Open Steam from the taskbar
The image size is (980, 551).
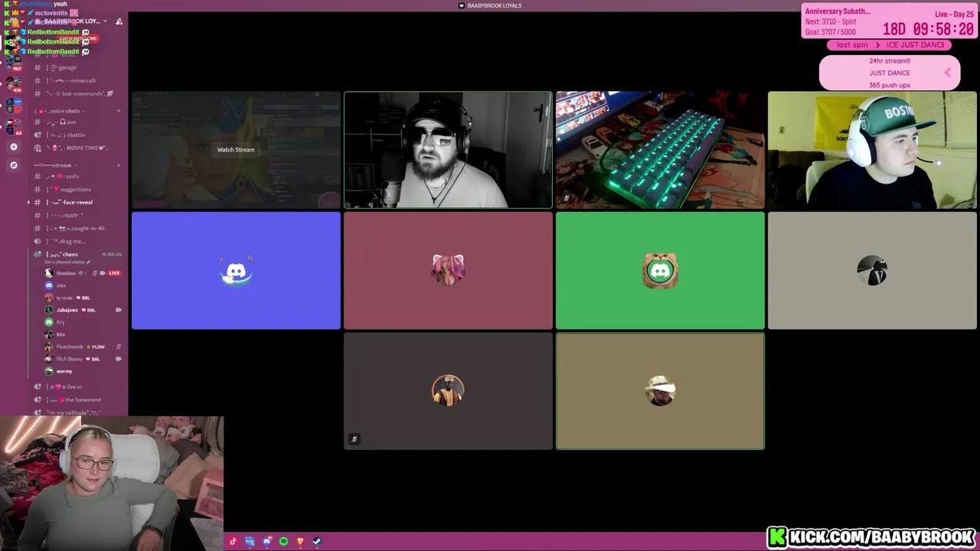click(x=317, y=542)
